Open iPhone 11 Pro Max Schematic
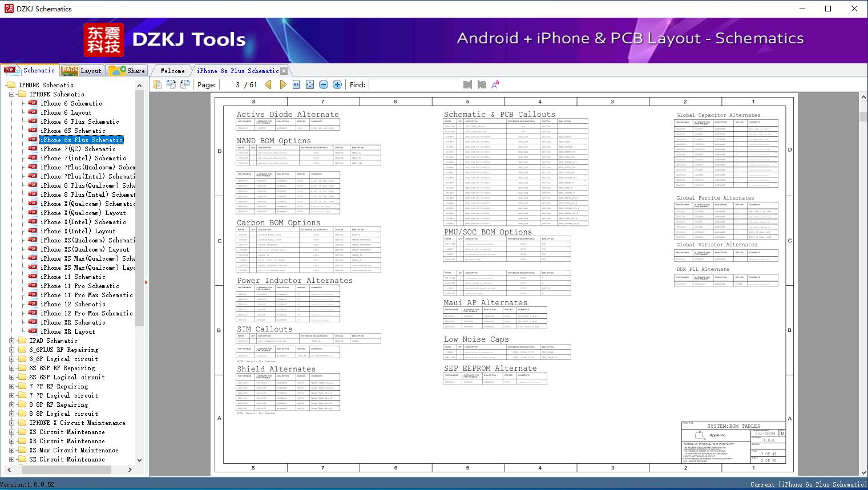Viewport: 868px width, 490px height. (87, 295)
